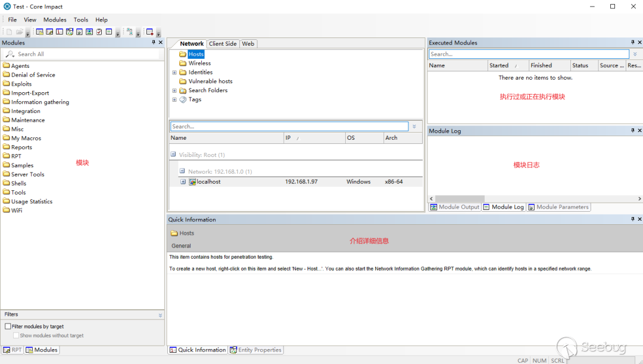Toggle the pushpin on the Executed Modules panel

(x=633, y=42)
